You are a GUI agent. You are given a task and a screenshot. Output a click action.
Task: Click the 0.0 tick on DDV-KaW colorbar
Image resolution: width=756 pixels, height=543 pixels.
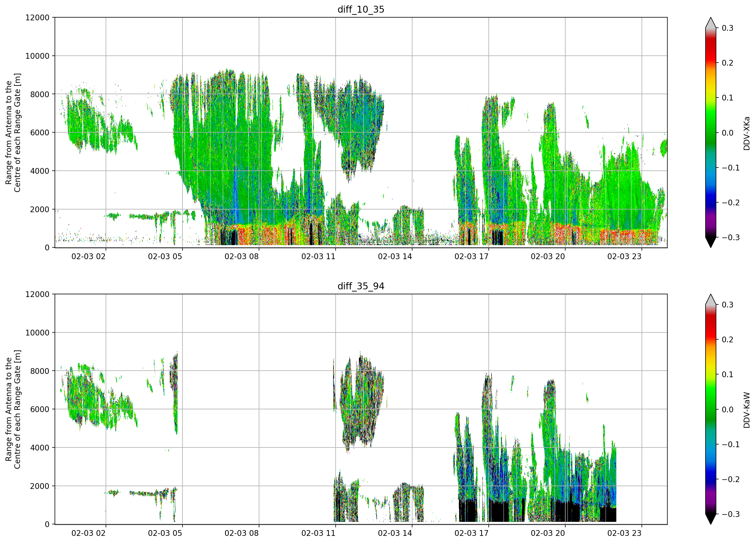click(x=728, y=410)
